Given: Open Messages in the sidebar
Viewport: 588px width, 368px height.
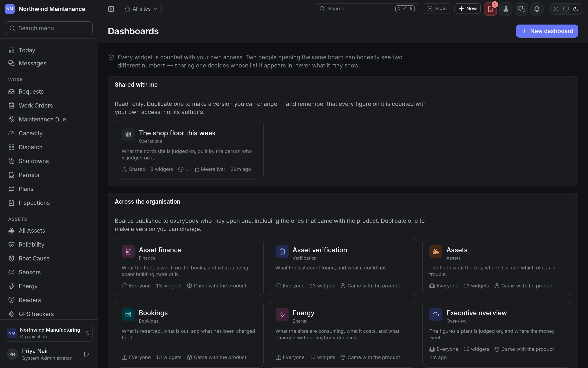Looking at the screenshot, I should (49, 63).
